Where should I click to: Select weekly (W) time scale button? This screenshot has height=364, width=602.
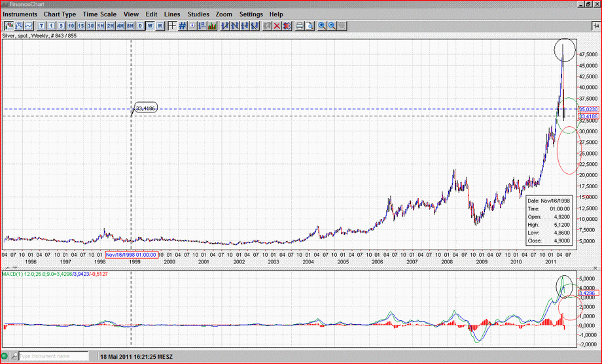(x=150, y=25)
